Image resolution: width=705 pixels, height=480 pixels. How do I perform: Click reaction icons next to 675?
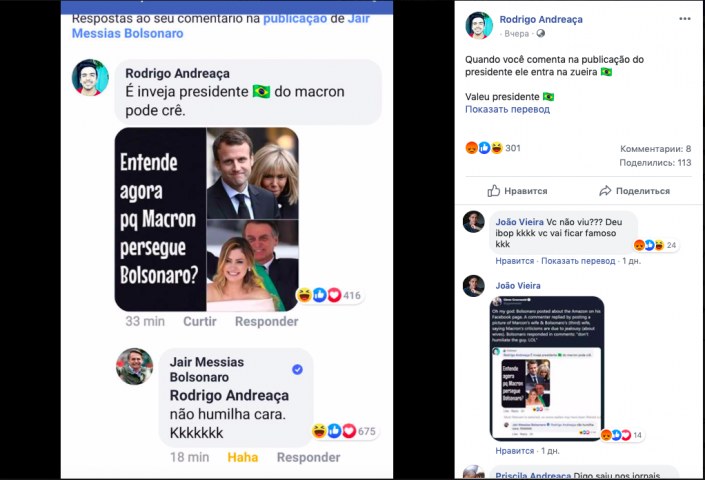click(334, 431)
